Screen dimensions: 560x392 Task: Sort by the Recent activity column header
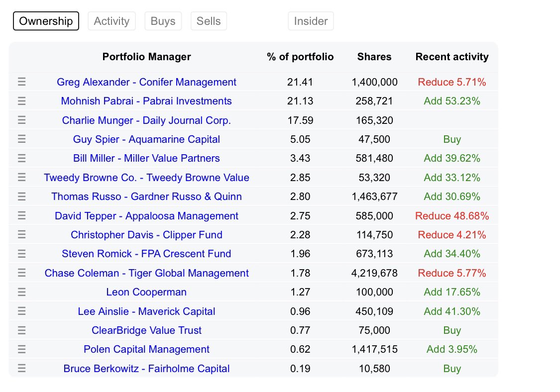pyautogui.click(x=452, y=57)
